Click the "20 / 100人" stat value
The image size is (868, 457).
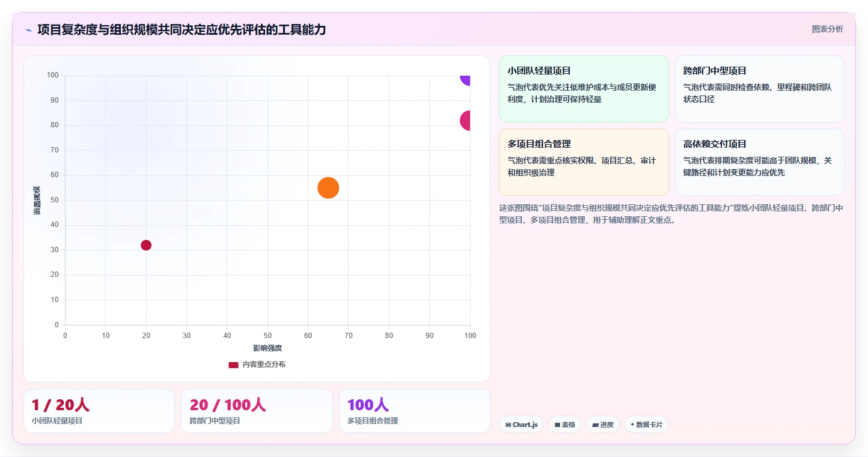click(x=228, y=405)
